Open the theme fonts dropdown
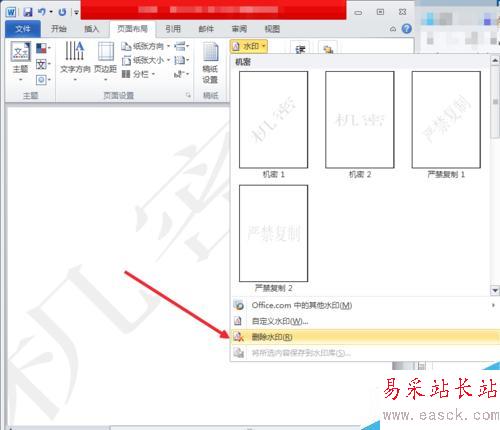The height and width of the screenshot is (430, 500). 43,64
